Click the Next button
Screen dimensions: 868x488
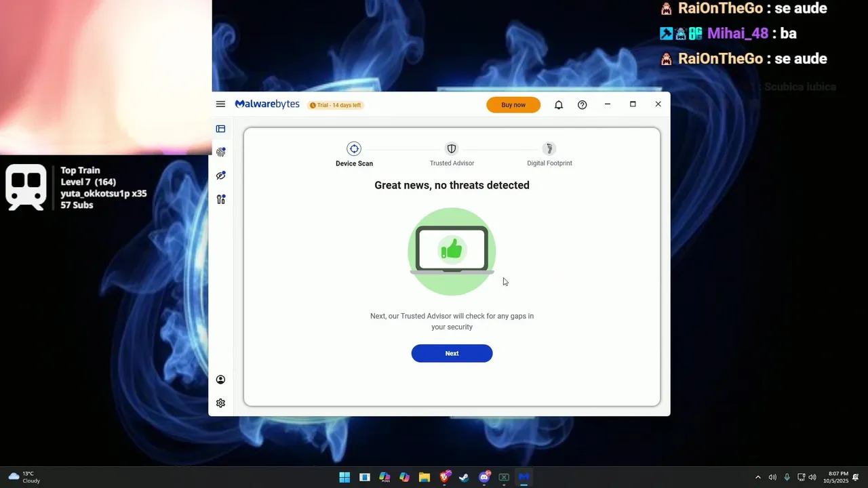point(452,353)
